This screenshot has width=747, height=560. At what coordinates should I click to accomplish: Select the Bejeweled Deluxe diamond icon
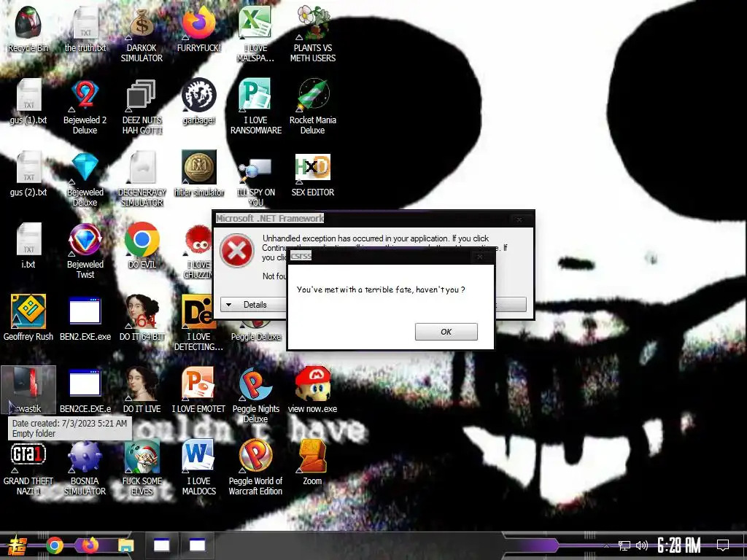[85, 179]
